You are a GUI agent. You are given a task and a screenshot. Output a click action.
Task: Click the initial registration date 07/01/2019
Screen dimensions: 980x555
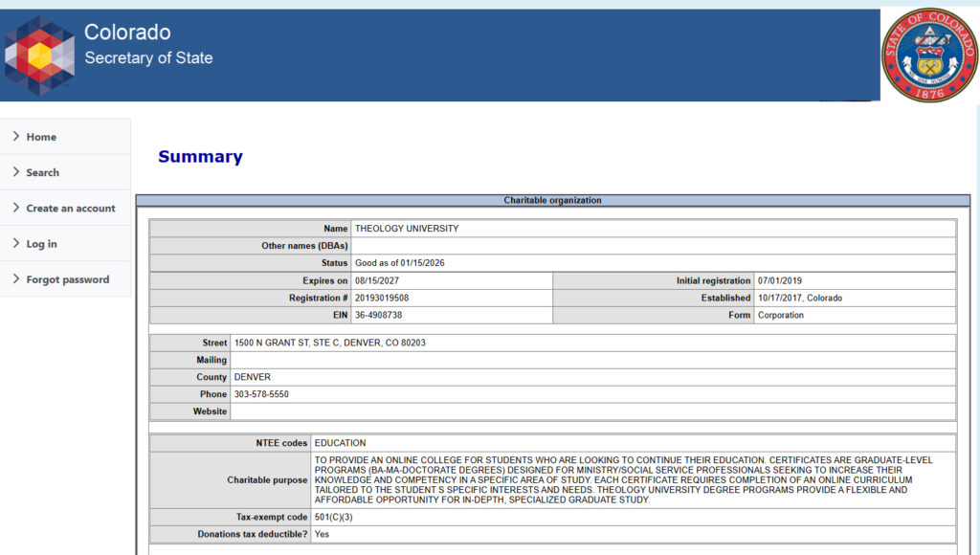click(x=779, y=281)
